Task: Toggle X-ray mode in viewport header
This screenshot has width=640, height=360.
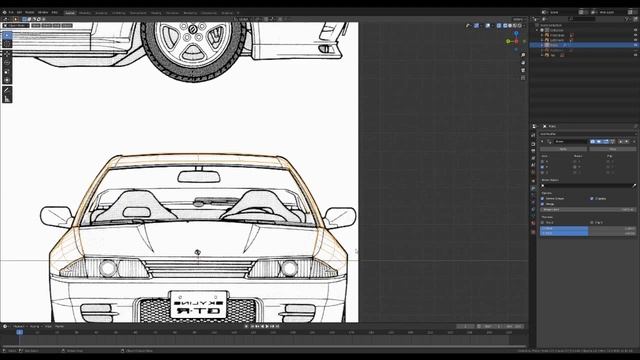Action: (x=499, y=25)
